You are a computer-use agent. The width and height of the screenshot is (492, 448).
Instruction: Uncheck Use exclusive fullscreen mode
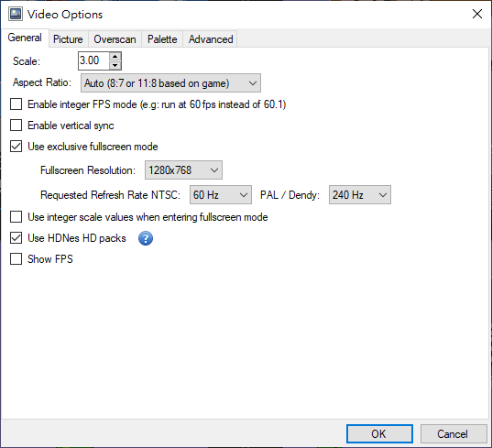(x=16, y=147)
